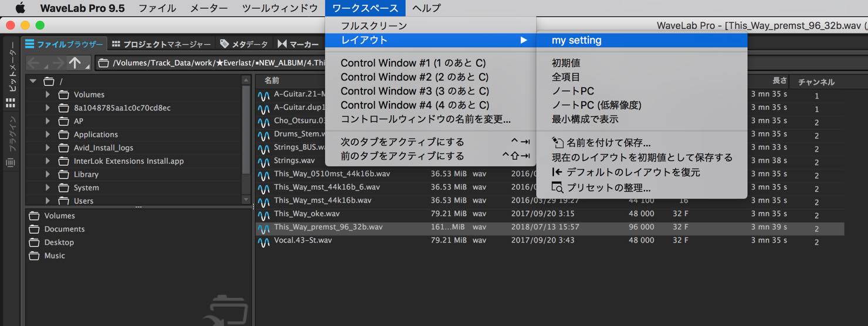
Task: Select the Users folder in tree
Action: tap(83, 201)
